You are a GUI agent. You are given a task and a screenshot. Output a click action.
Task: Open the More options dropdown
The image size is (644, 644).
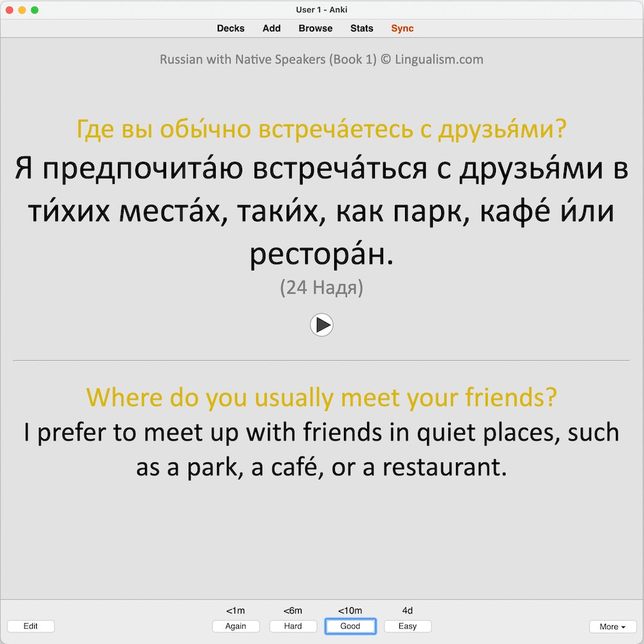click(x=612, y=626)
